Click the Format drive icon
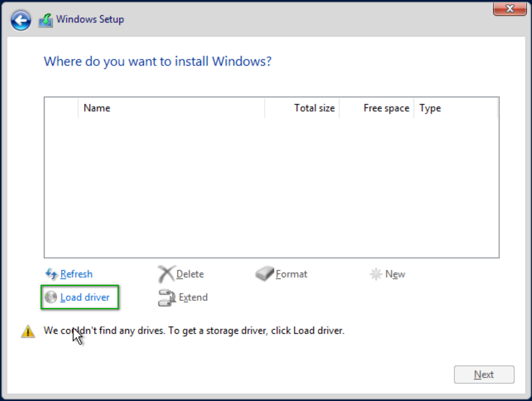The image size is (532, 401). click(264, 274)
